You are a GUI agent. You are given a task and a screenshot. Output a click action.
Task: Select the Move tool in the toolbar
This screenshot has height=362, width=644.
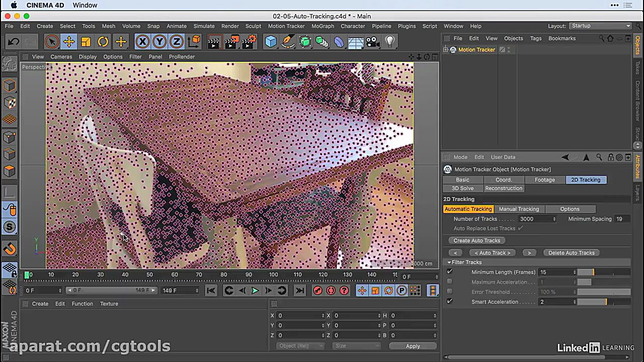69,42
